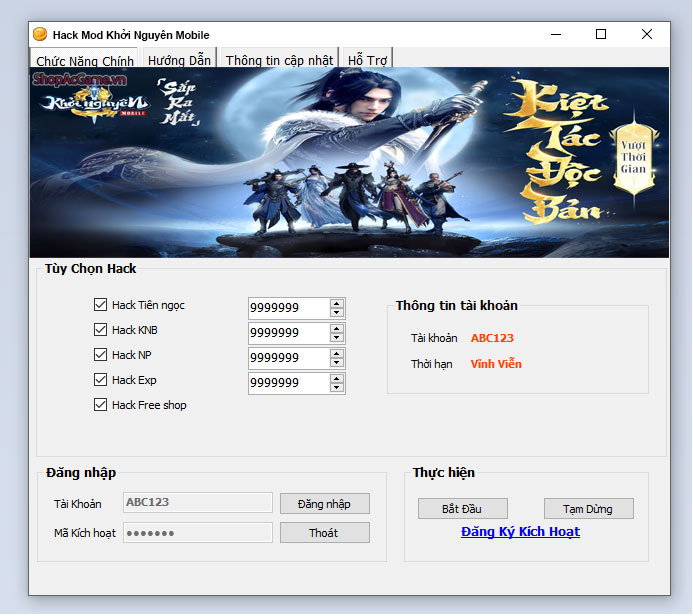Image resolution: width=693 pixels, height=616 pixels.
Task: Decrease Hack NP value with down arrow
Action: click(x=337, y=363)
